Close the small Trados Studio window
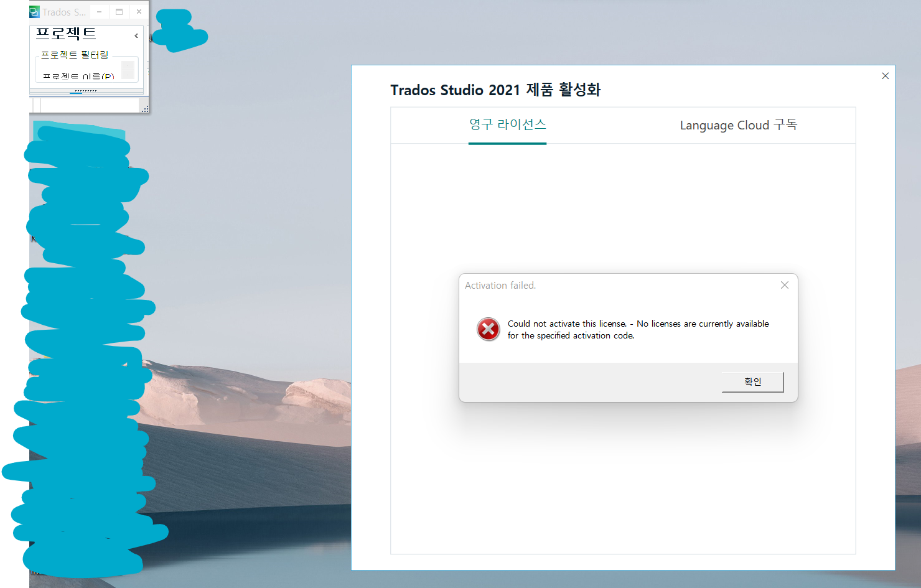 [x=139, y=12]
